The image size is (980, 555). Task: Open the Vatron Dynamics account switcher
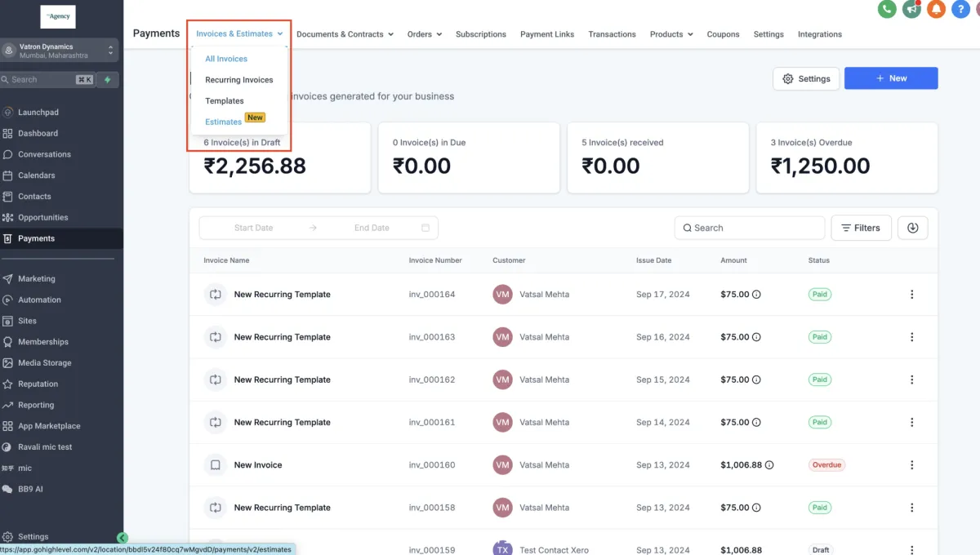60,51
